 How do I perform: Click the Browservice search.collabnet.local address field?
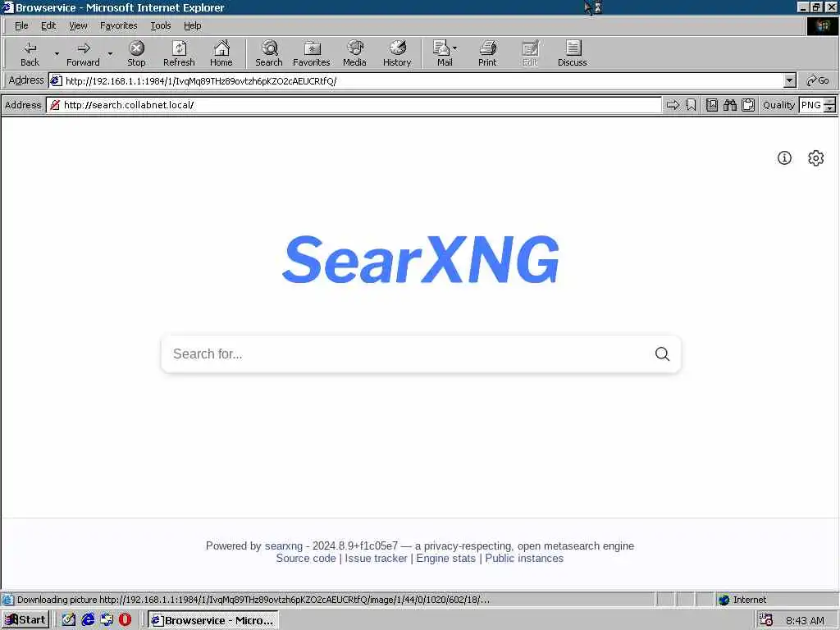354,105
